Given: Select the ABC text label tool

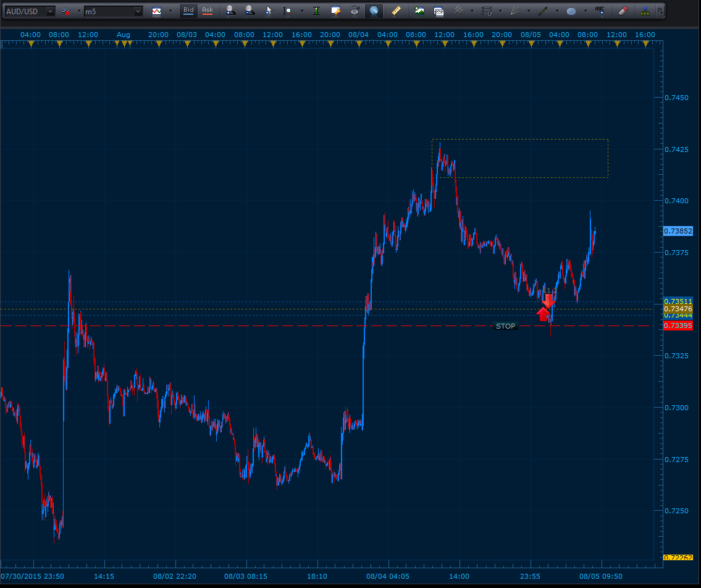Looking at the screenshot, I should [x=600, y=10].
